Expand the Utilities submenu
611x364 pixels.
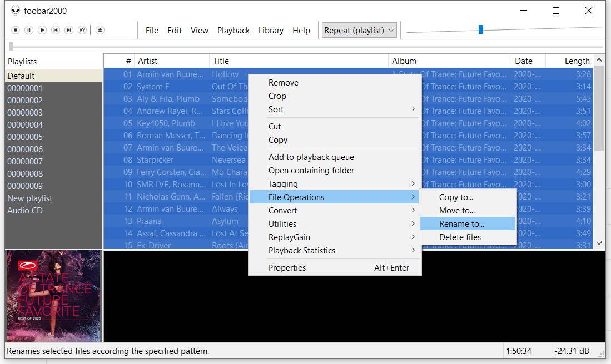coord(335,224)
